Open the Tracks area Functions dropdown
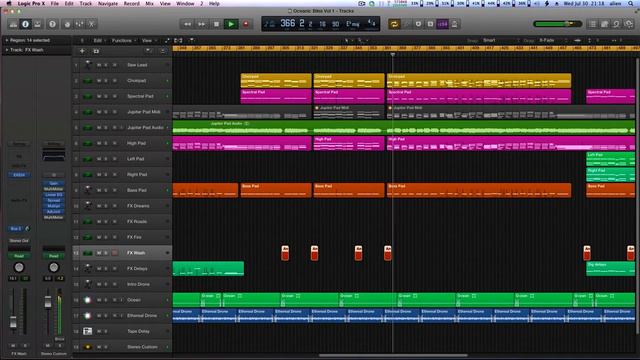This screenshot has width=640, height=360. (123, 40)
